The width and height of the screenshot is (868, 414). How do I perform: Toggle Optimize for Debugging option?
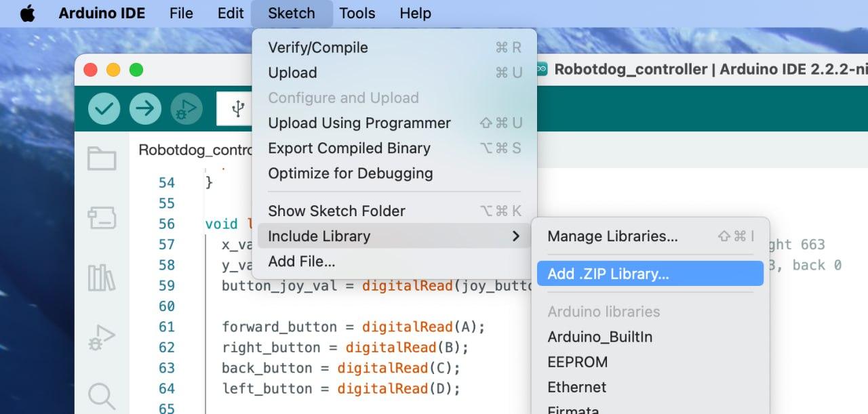tap(351, 173)
